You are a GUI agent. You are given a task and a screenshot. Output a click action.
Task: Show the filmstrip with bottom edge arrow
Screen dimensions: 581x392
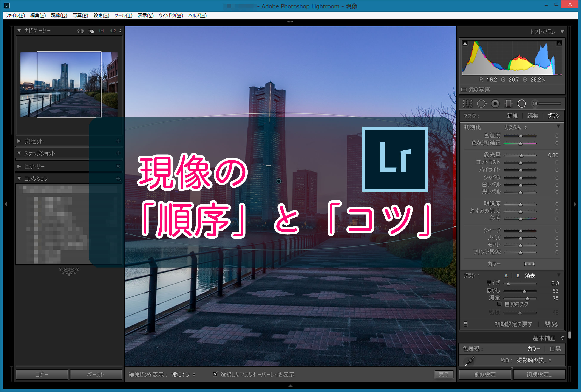(x=290, y=386)
